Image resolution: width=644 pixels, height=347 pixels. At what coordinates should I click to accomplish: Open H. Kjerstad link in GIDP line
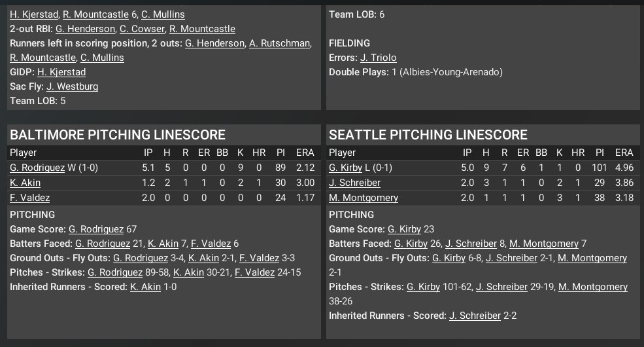pos(61,72)
